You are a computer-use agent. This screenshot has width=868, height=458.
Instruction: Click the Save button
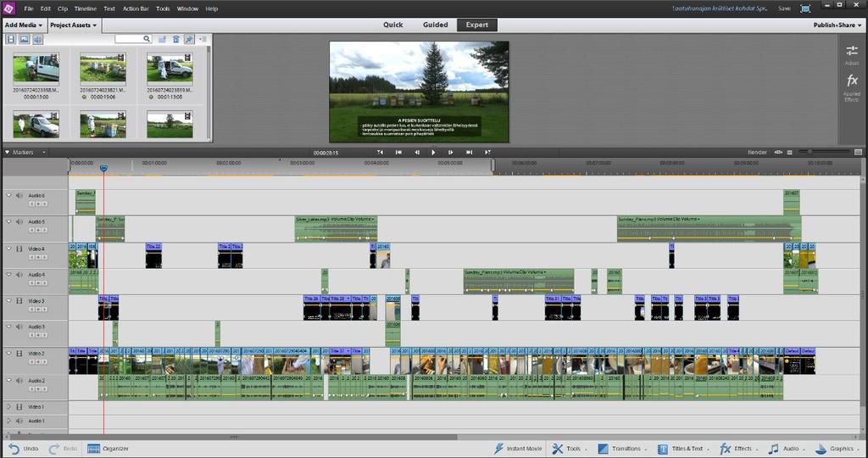pyautogui.click(x=784, y=8)
